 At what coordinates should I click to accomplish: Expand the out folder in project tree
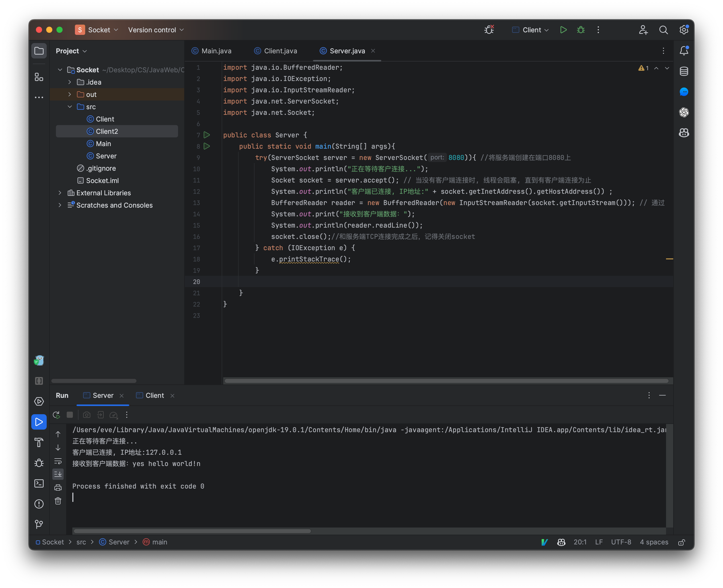pyautogui.click(x=68, y=94)
